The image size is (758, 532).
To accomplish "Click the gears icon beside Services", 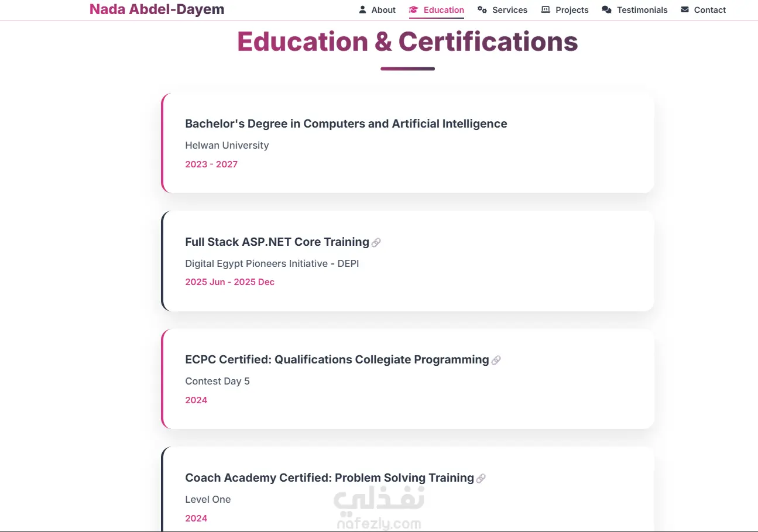I will [482, 9].
